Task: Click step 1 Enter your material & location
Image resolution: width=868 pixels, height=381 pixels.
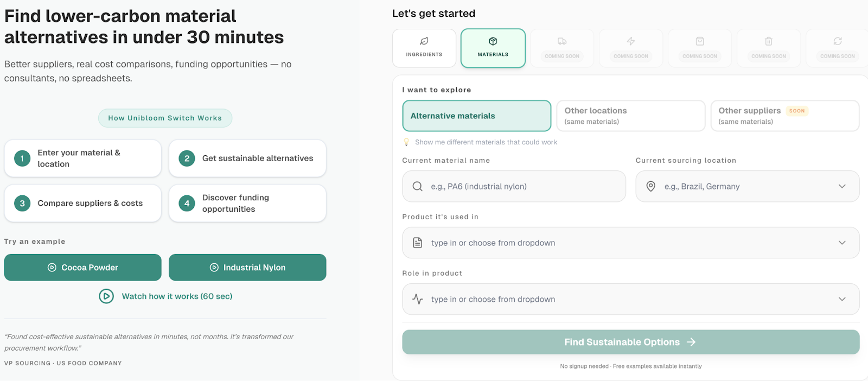Action: click(x=83, y=158)
